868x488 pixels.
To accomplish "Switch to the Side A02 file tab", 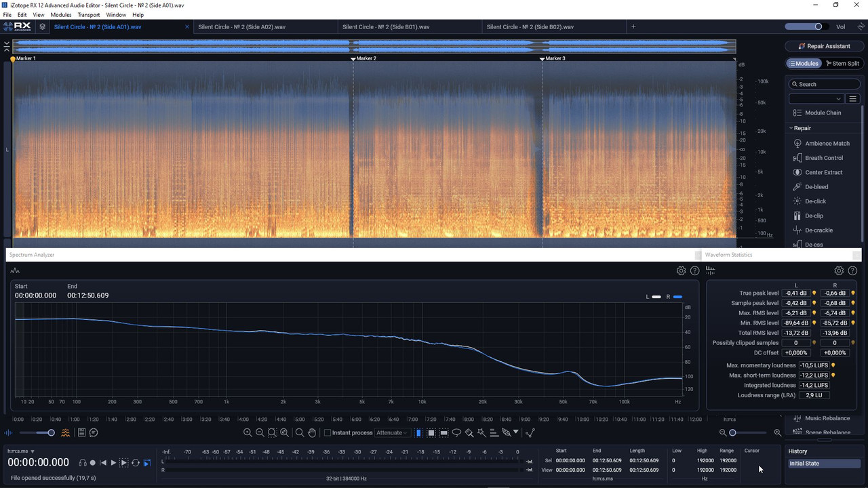I will [x=266, y=27].
